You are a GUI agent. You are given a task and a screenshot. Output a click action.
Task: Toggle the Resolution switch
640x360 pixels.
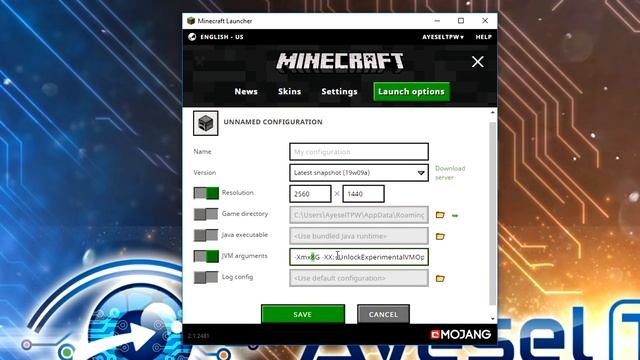(x=206, y=193)
